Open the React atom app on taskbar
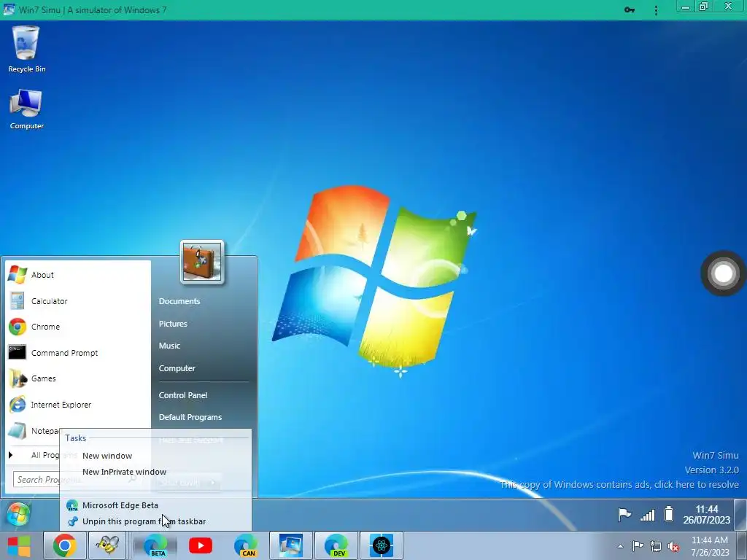 point(382,545)
